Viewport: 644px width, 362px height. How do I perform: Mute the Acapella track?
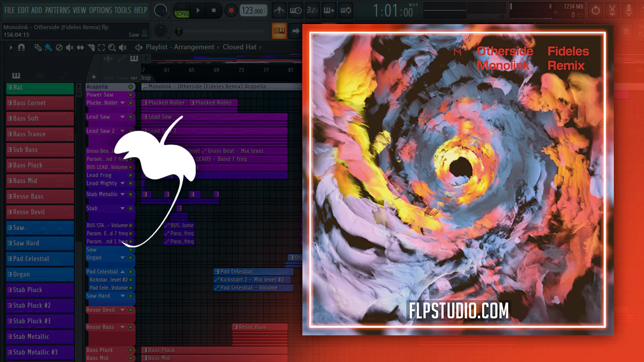pos(130,87)
